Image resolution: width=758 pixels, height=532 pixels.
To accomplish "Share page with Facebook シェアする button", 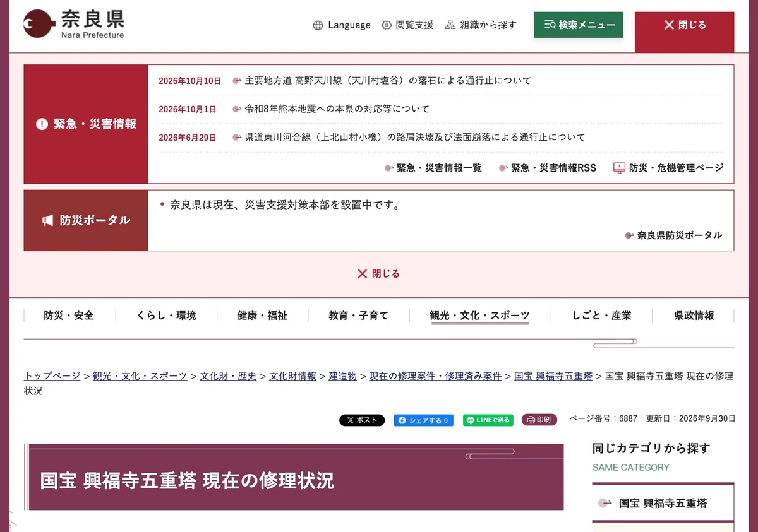I will tap(423, 420).
